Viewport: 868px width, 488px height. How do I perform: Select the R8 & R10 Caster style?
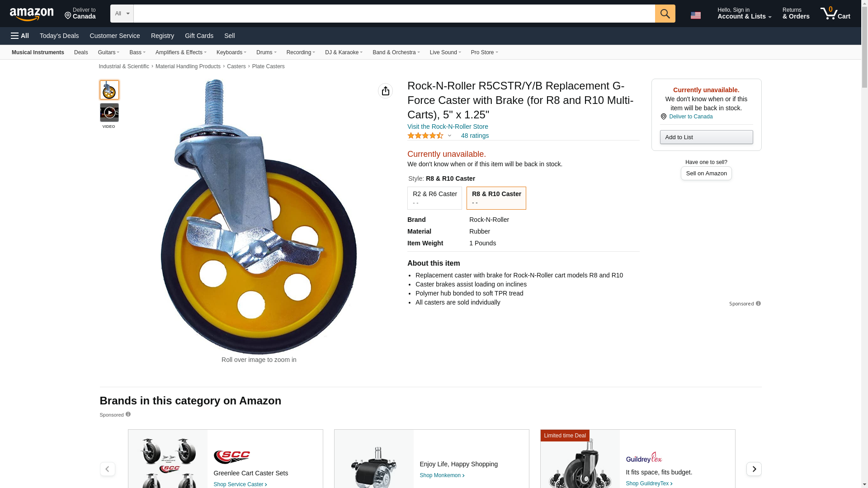(x=496, y=198)
